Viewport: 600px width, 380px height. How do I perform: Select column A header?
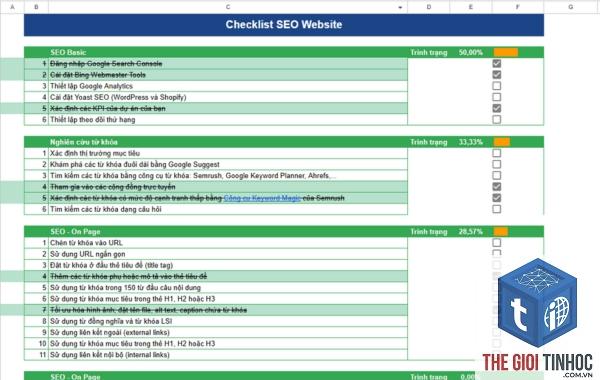(12, 7)
